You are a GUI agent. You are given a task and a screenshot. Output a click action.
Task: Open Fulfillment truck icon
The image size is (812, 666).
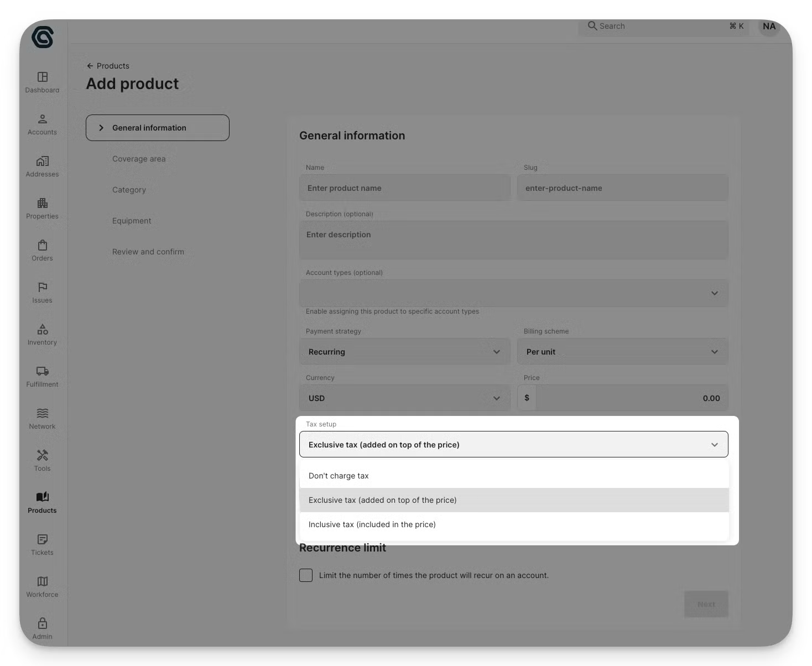[43, 371]
